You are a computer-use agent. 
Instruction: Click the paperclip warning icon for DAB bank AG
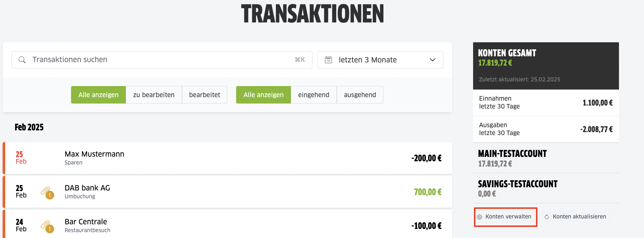pyautogui.click(x=47, y=193)
